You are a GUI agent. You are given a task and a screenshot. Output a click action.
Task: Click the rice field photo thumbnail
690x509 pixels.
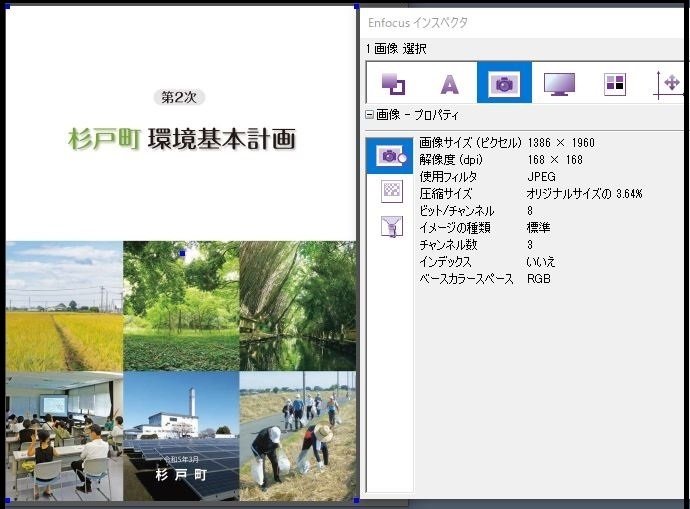tap(64, 306)
